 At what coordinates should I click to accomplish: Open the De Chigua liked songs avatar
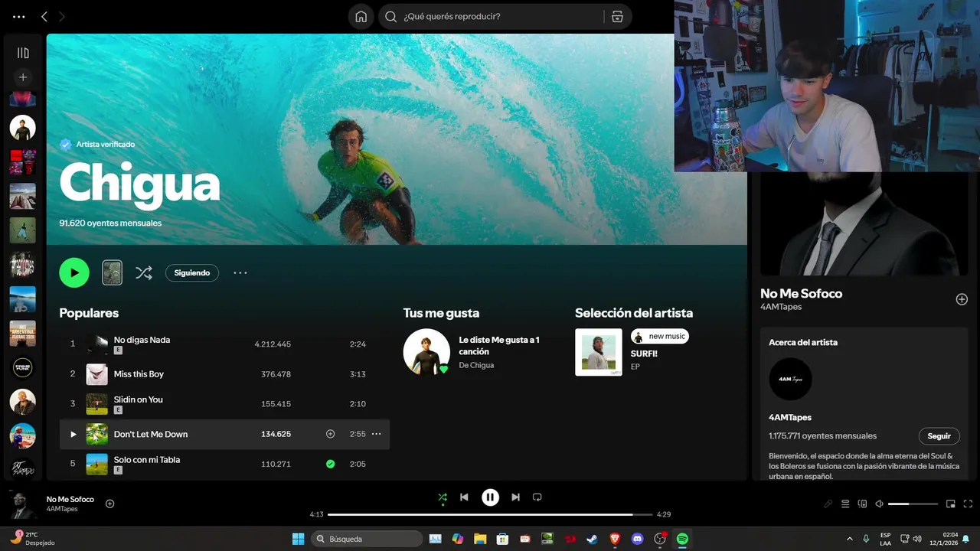(x=426, y=352)
